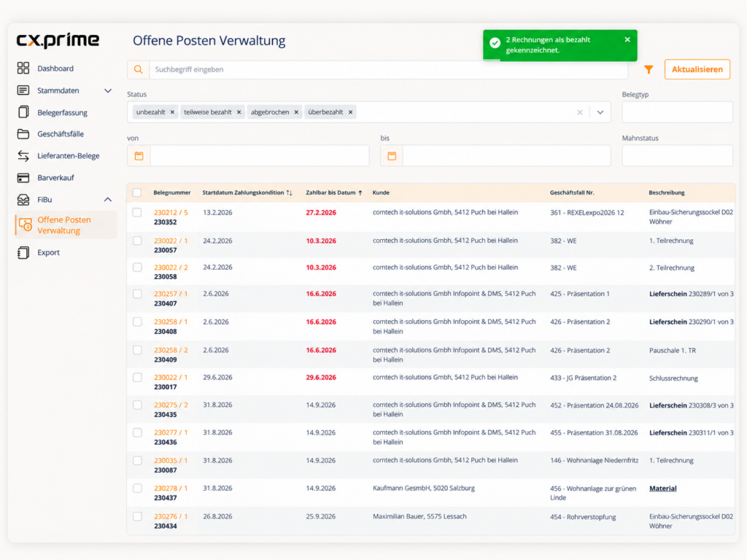Sort by Zahlbar bis Datum arrow
747x560 pixels.
[x=360, y=192]
